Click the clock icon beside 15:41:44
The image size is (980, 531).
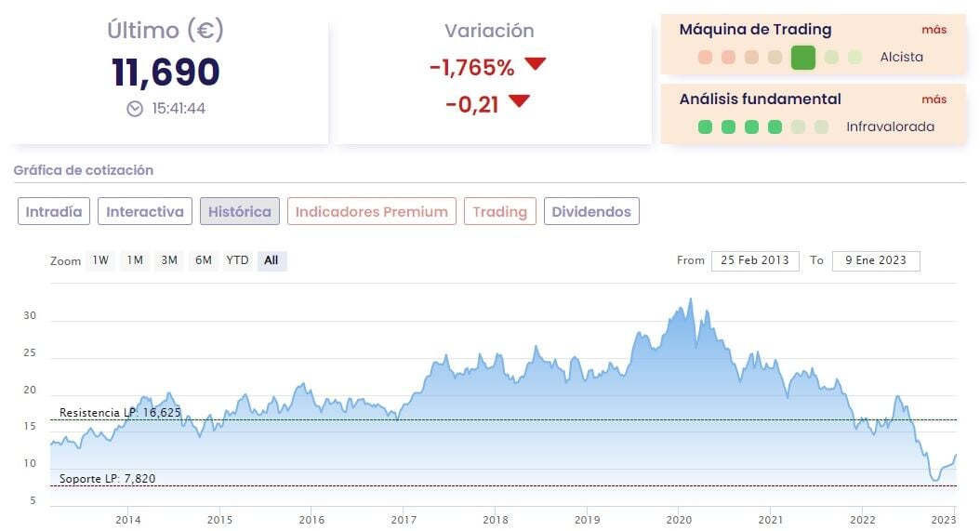(135, 109)
